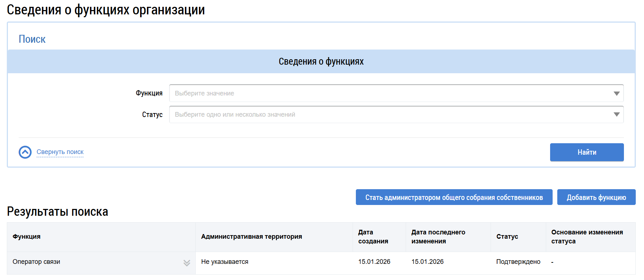Sort by the Функция column header

(x=27, y=237)
